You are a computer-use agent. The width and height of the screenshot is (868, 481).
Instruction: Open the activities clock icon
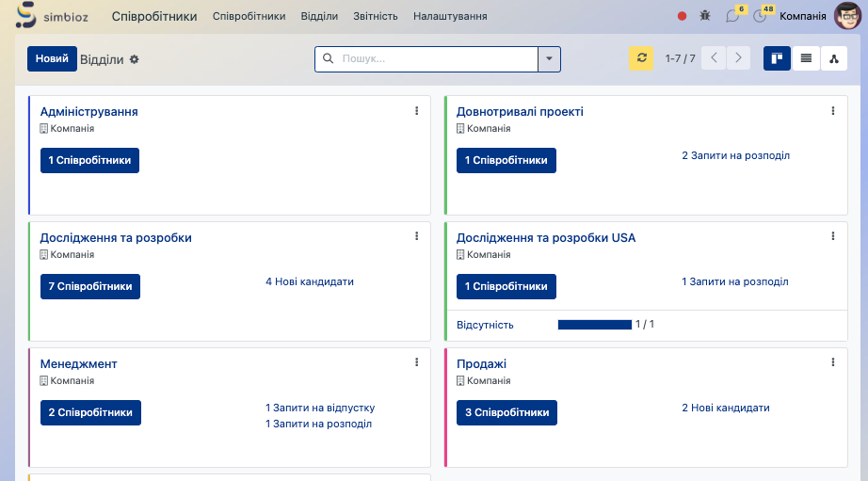click(760, 16)
